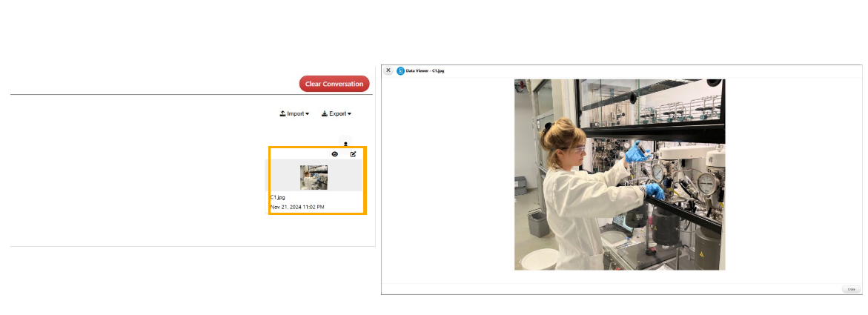Click the C1.jpg file name label
Image resolution: width=868 pixels, height=315 pixels.
(x=278, y=197)
